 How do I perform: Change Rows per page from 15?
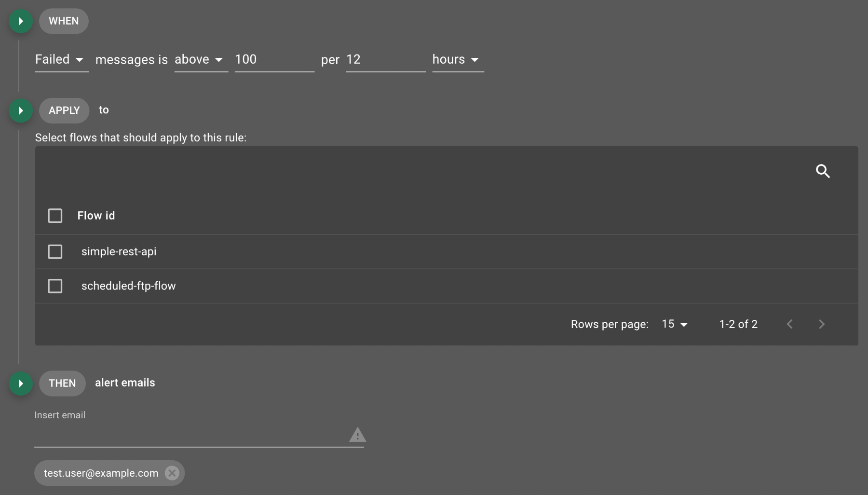(674, 324)
